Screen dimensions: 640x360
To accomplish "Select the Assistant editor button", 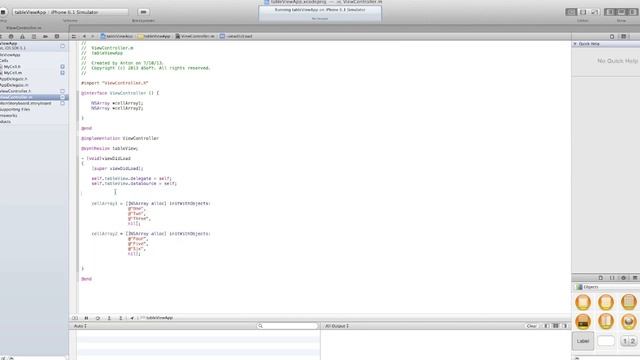I will 583,12.
